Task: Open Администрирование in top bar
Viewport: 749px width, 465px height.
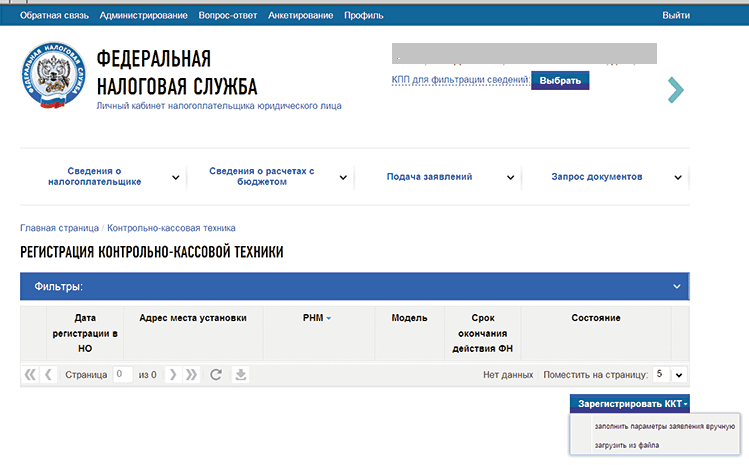Action: [x=143, y=15]
